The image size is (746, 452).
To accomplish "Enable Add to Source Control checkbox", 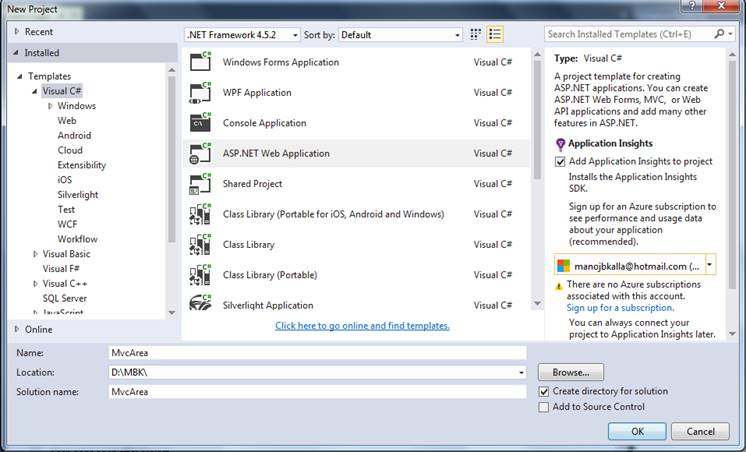I will 544,407.
